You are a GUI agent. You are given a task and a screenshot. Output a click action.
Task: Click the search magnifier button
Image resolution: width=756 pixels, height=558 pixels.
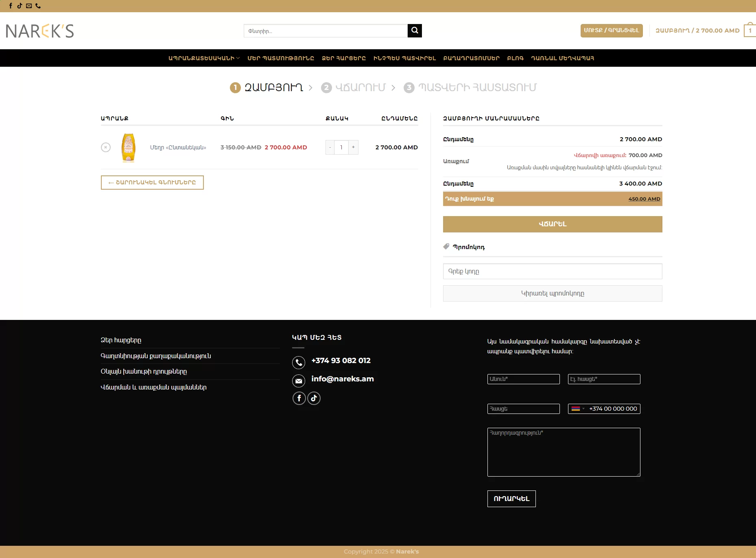(415, 31)
